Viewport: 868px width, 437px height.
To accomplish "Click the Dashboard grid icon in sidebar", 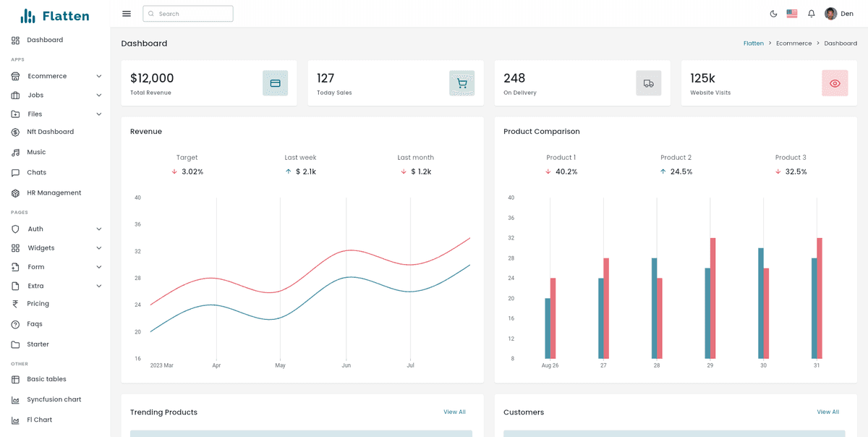I will 16,40.
